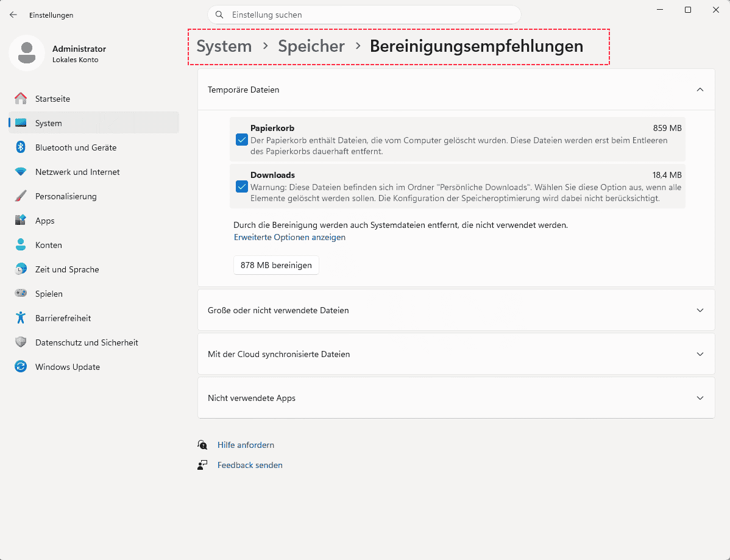730x560 pixels.
Task: Click Lokales Konto label
Action: (x=76, y=60)
